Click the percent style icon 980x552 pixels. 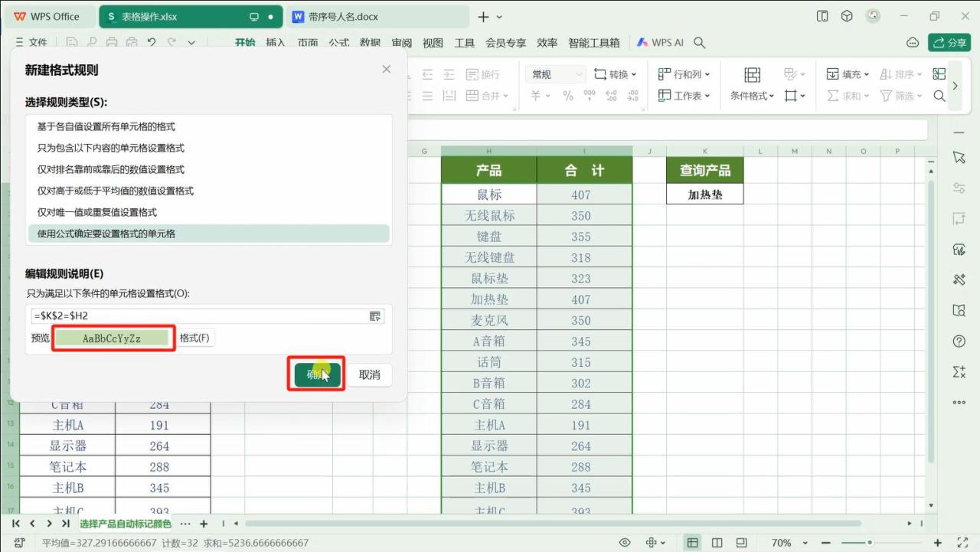point(568,96)
